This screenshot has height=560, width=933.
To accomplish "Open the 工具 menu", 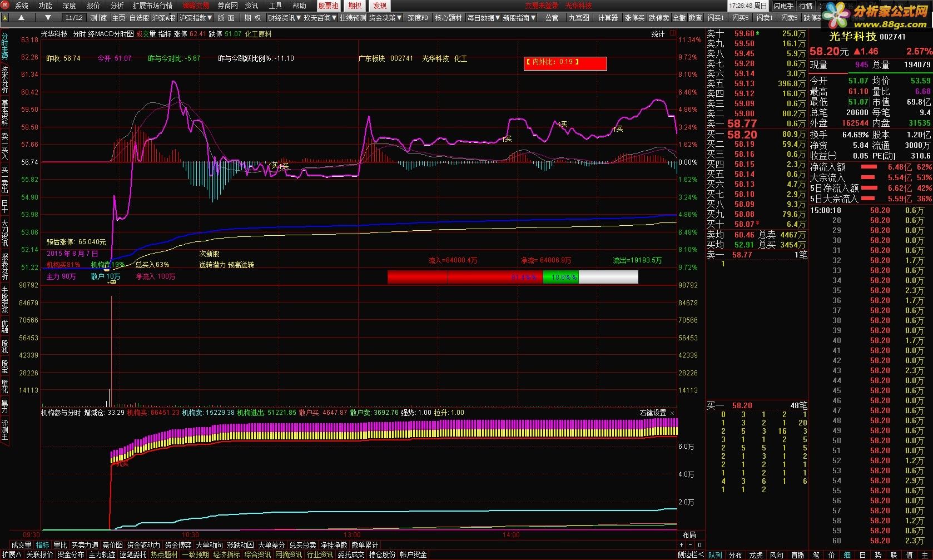I will click(275, 6).
